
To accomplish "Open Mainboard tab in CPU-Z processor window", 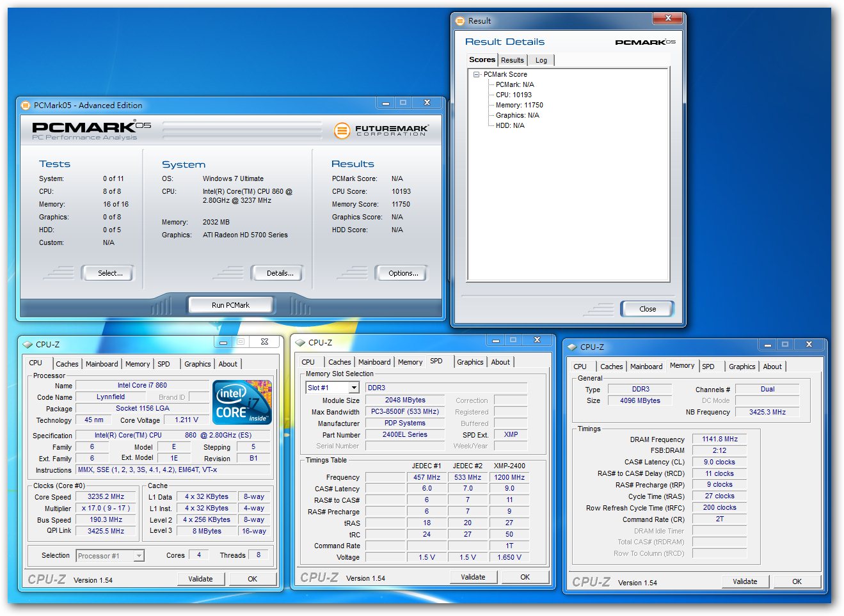I will (102, 364).
